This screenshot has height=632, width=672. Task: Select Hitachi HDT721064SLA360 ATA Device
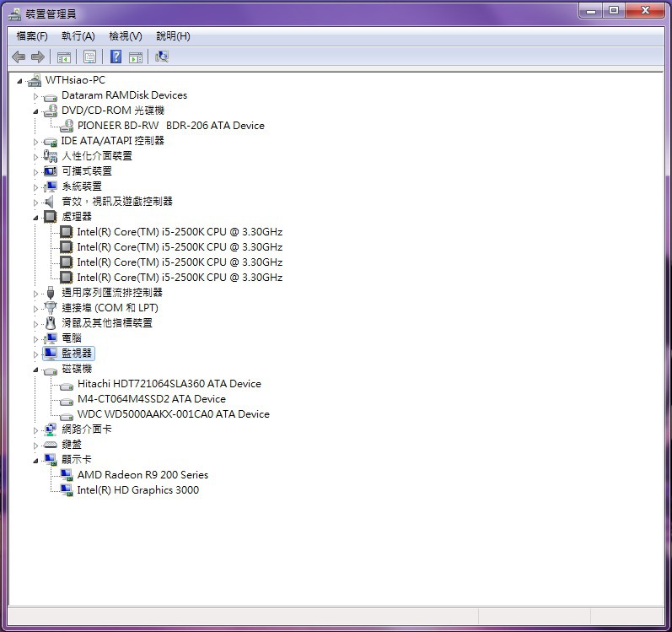tap(169, 384)
